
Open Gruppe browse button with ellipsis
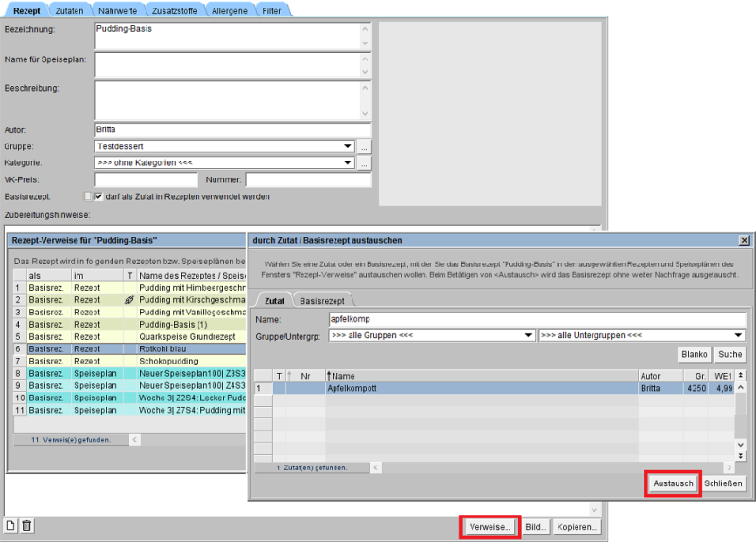(365, 146)
